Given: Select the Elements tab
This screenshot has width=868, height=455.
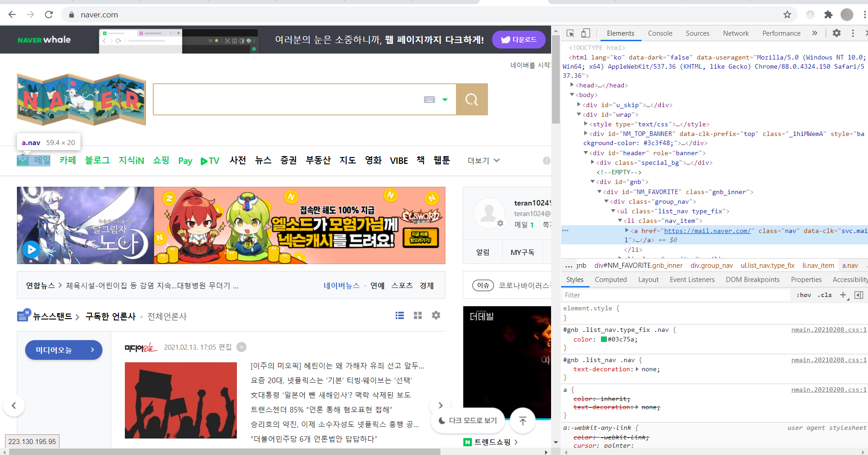Looking at the screenshot, I should (620, 33).
